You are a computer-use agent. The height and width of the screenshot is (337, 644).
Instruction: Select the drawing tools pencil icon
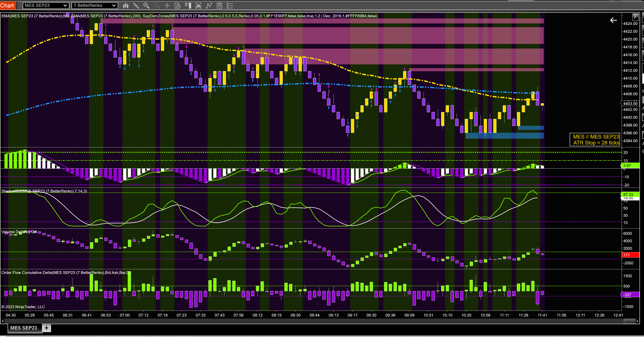coord(136,5)
